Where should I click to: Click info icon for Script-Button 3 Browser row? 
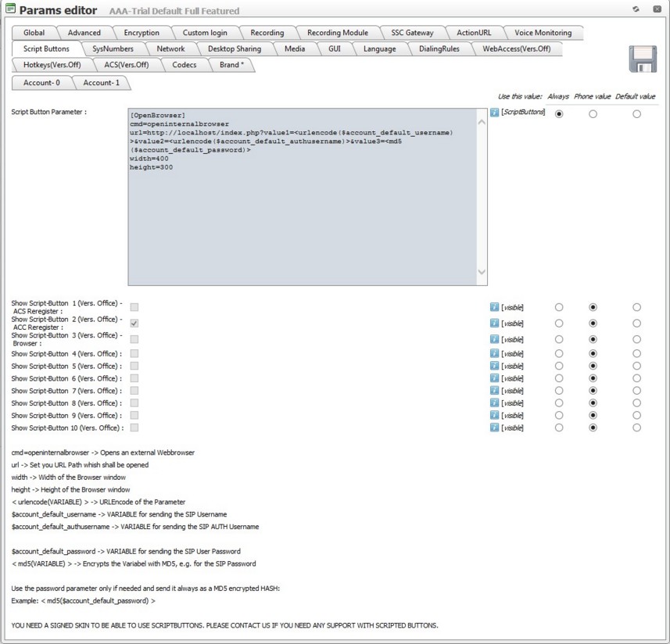tap(494, 339)
